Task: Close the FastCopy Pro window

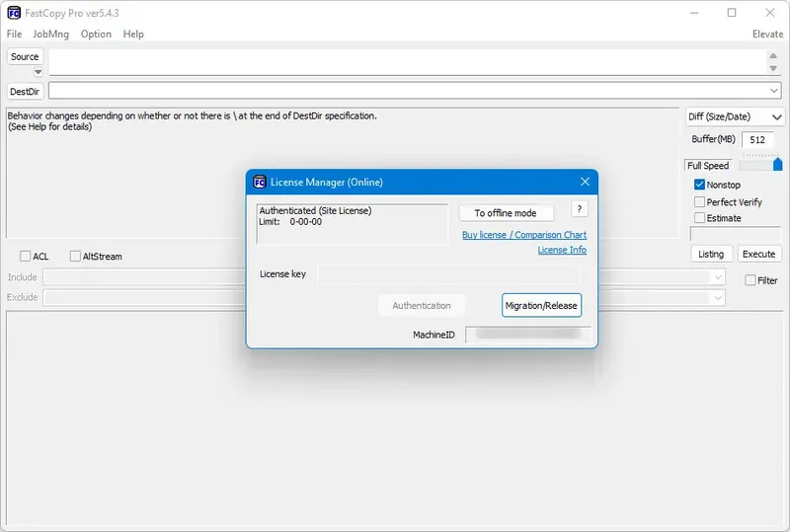Action: [770, 13]
